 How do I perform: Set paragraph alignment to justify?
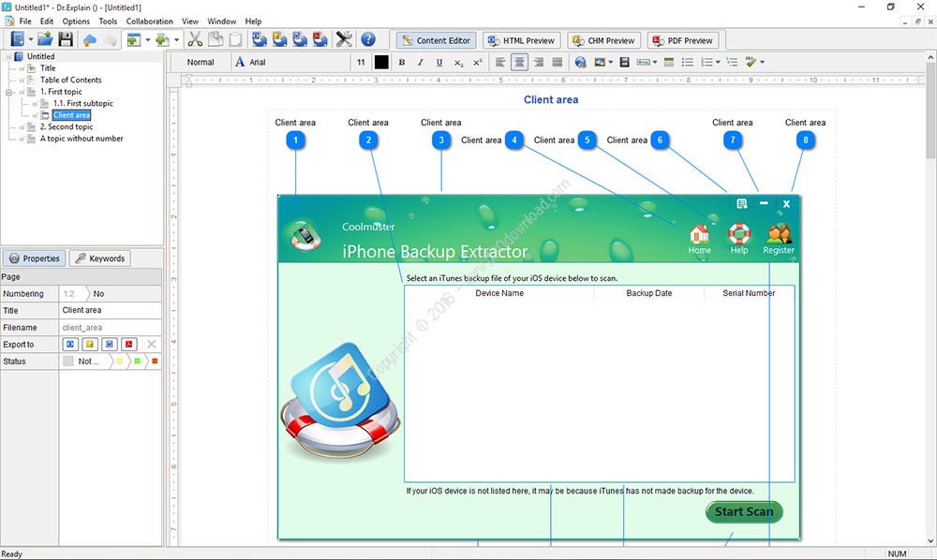(x=558, y=62)
